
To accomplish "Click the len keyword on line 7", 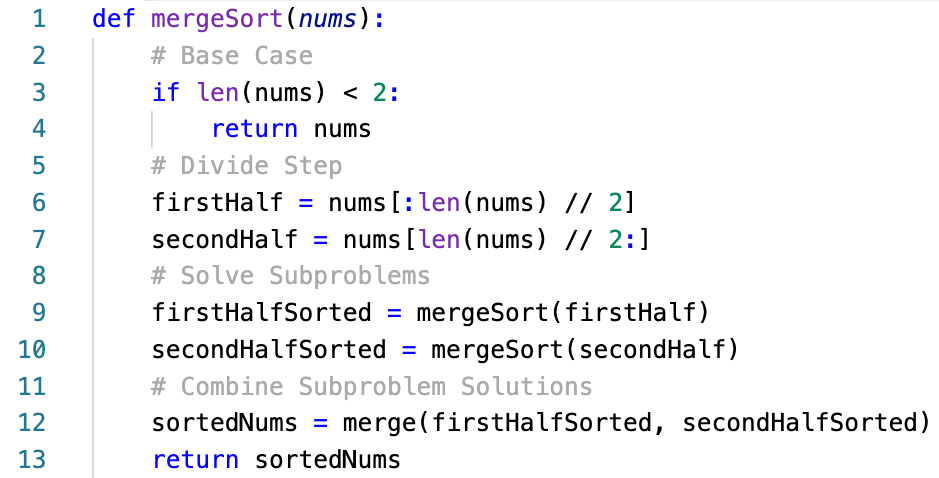I will [440, 240].
